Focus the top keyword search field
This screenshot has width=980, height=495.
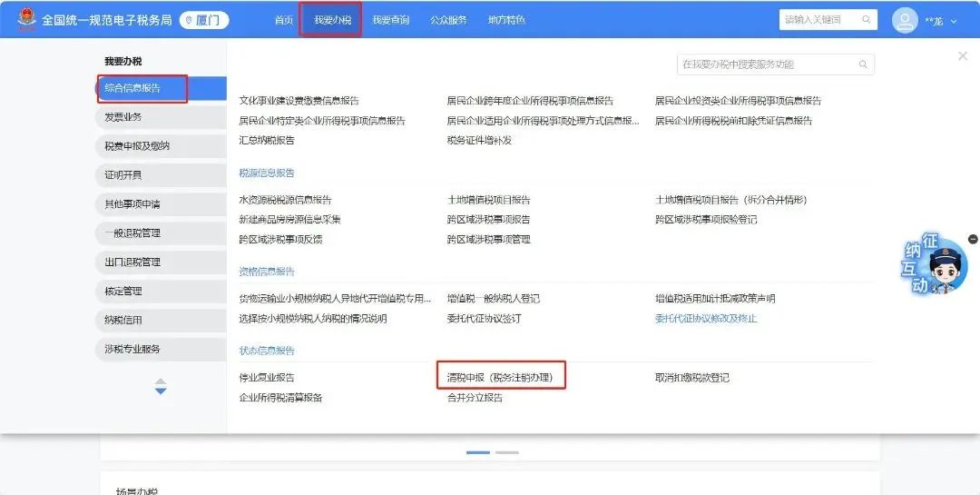(x=828, y=19)
